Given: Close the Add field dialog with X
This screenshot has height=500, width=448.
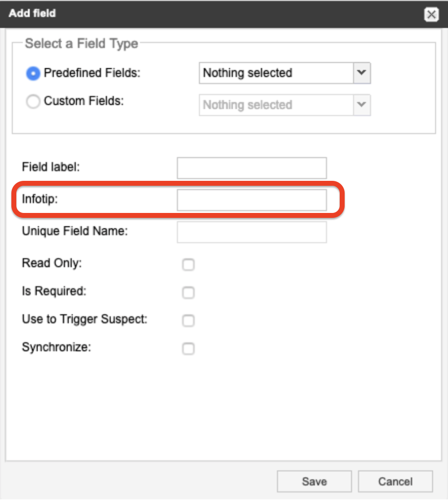Looking at the screenshot, I should tap(431, 14).
